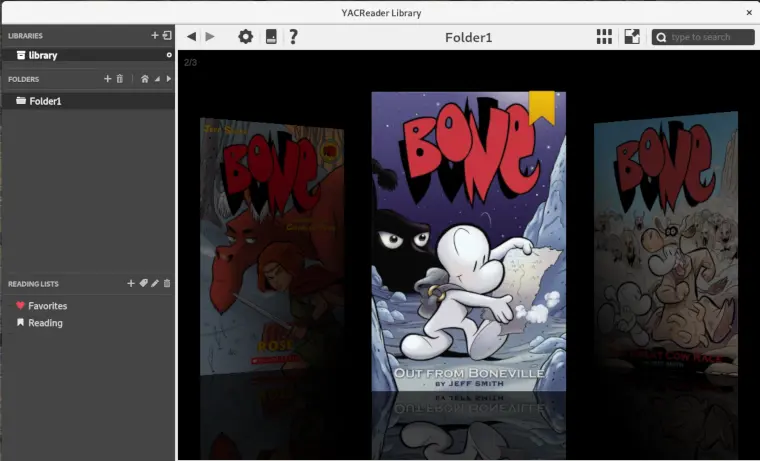Click the '2/3' position counter
This screenshot has height=461, width=760.
point(190,62)
